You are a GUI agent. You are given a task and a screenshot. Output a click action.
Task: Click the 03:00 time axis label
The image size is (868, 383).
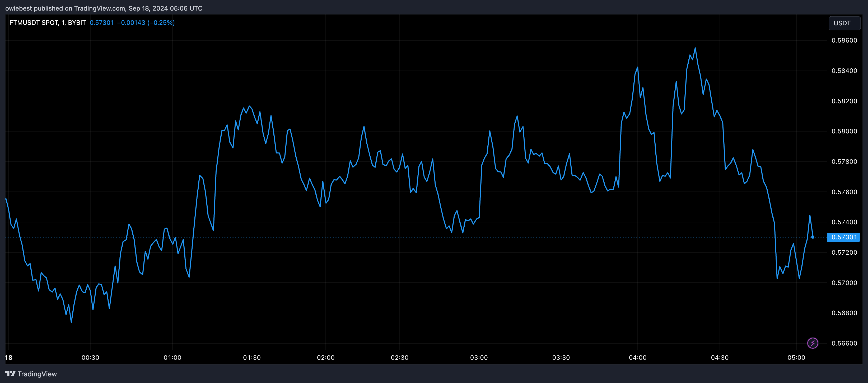(x=479, y=357)
